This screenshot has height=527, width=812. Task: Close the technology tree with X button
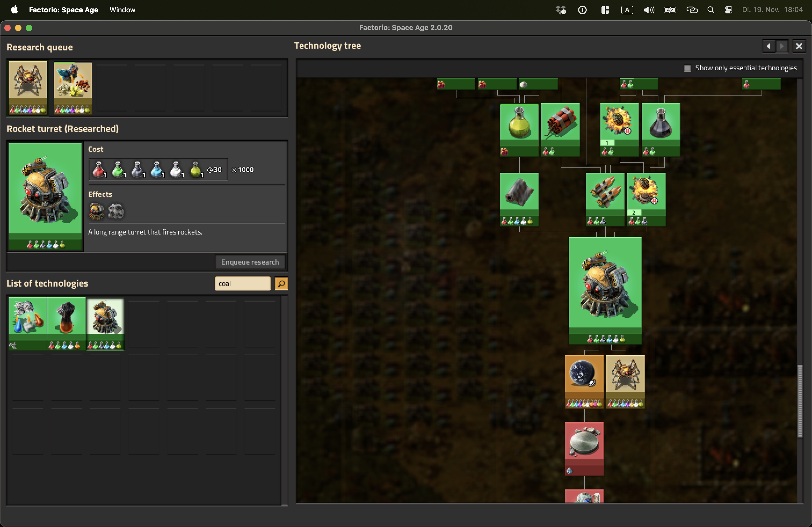799,46
